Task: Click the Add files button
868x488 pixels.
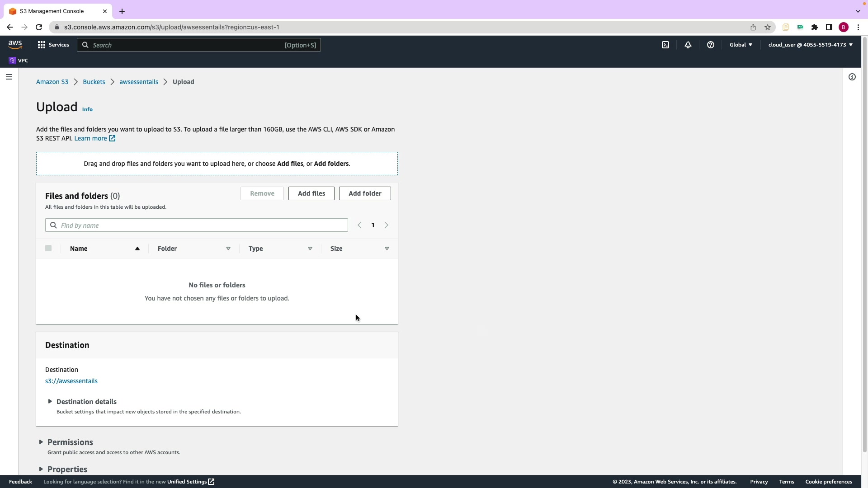Action: [311, 193]
